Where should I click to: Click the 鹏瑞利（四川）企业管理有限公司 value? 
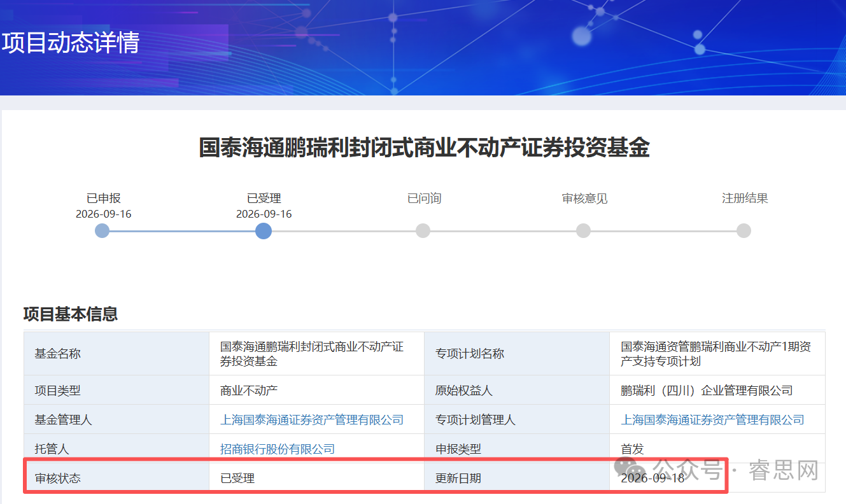pos(707,391)
